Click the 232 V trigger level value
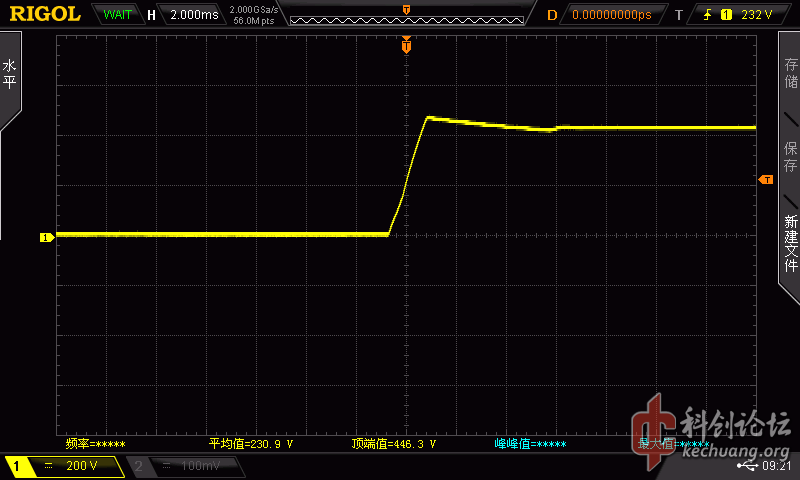800x480 pixels. point(756,15)
